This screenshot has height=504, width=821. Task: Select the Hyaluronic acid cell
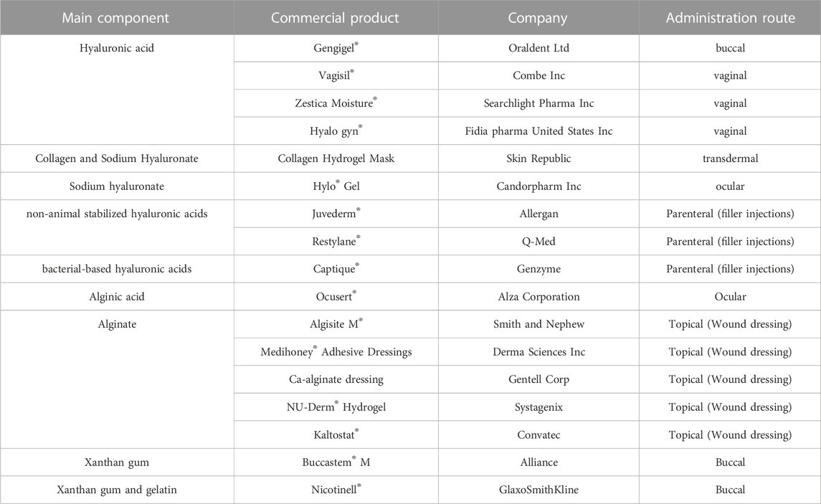click(116, 90)
